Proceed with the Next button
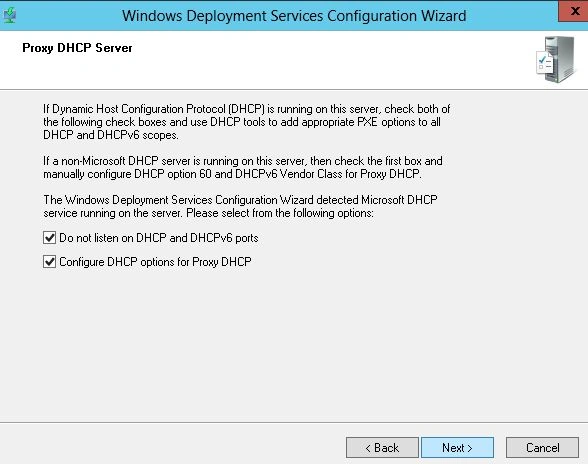 point(458,447)
